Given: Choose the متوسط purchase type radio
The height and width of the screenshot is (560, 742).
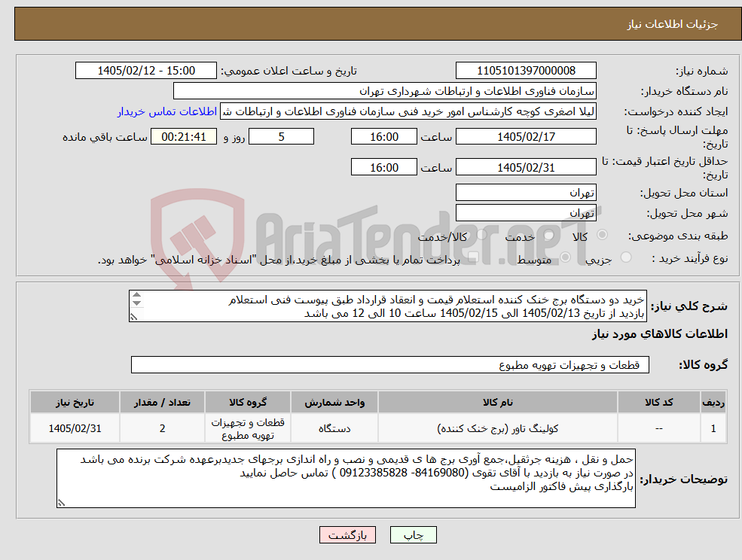Looking at the screenshot, I should 565,257.
